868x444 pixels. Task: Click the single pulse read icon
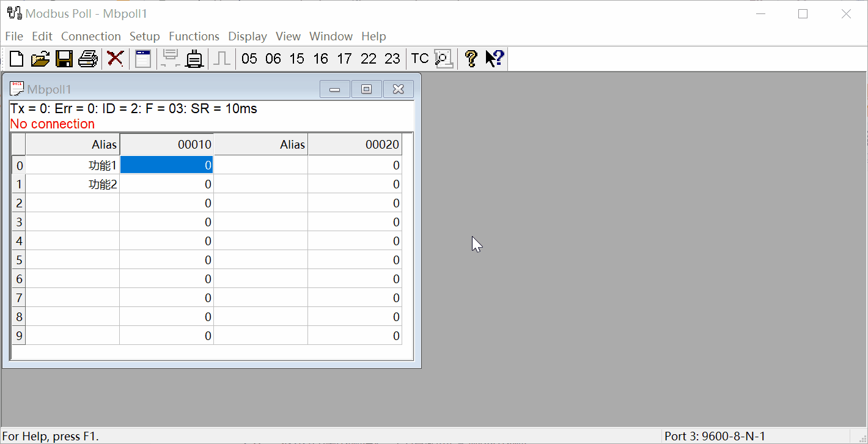(223, 59)
